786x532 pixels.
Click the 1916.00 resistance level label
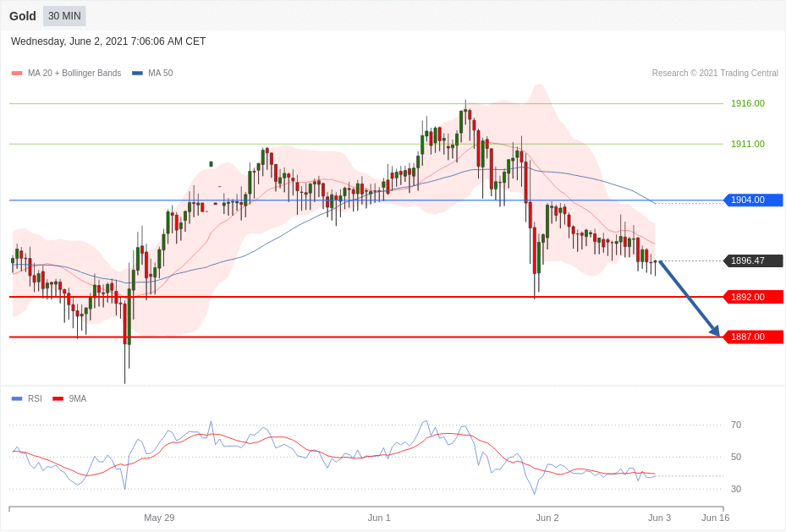(747, 103)
